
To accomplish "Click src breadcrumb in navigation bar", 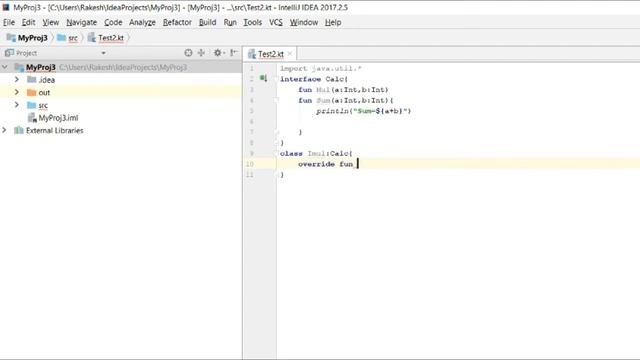I will [67, 38].
